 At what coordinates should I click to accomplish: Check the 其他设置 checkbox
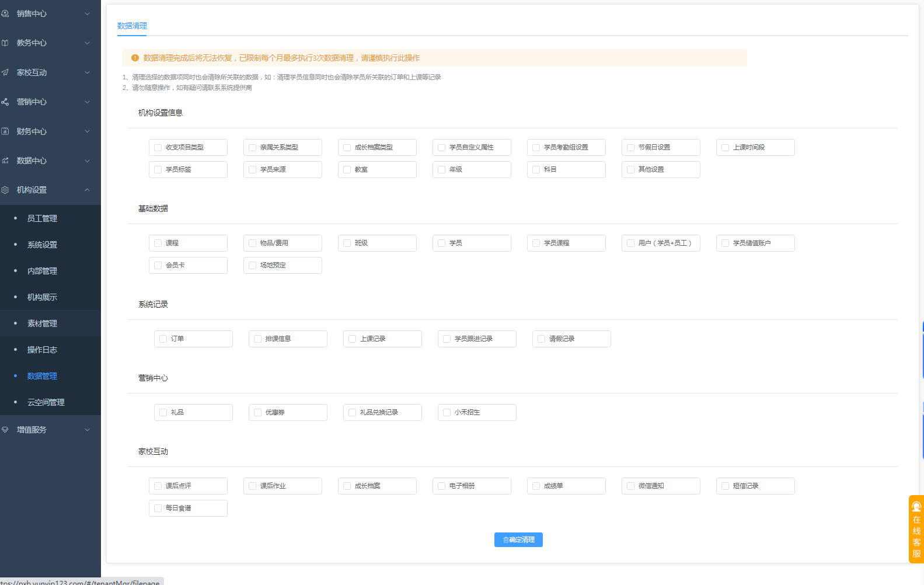pyautogui.click(x=630, y=170)
